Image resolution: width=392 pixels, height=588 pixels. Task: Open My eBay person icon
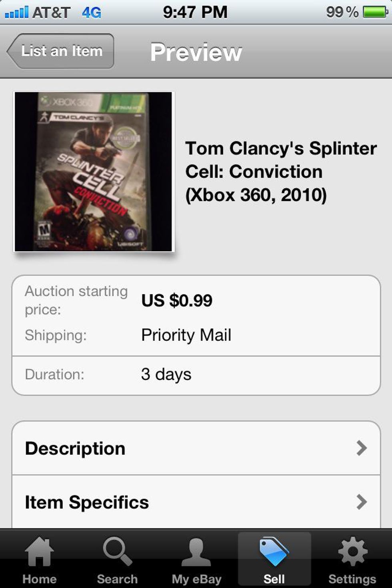coord(196,552)
